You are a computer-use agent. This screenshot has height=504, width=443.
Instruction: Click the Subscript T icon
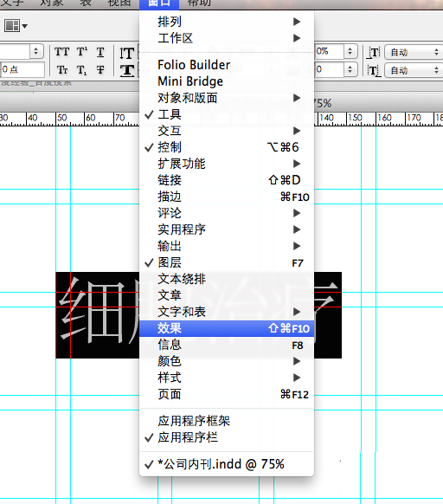(x=81, y=70)
